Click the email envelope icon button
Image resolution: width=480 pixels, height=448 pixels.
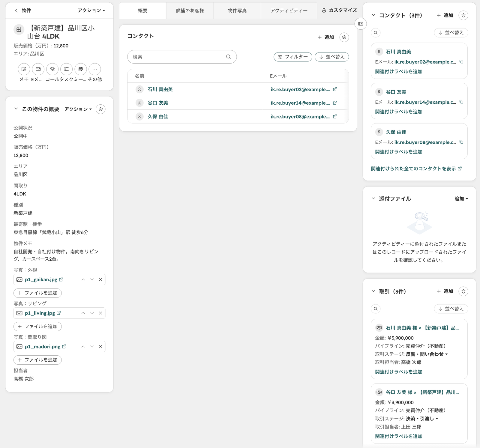[x=38, y=69]
